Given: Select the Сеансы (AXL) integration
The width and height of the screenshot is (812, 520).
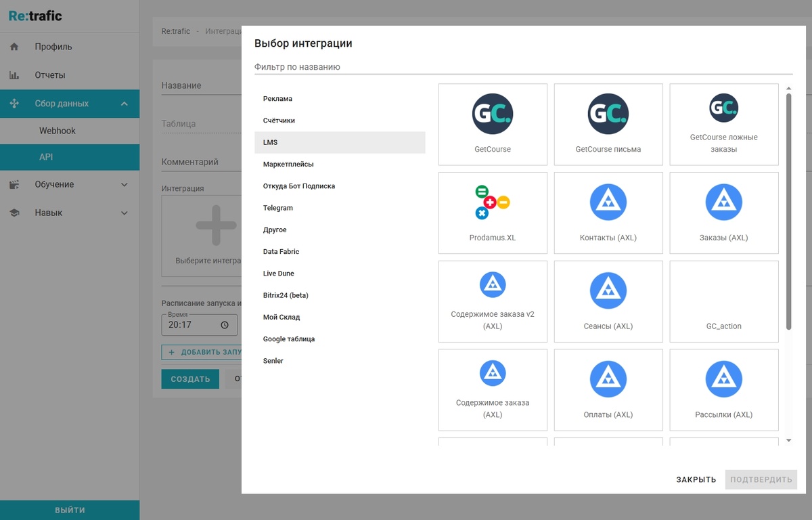Looking at the screenshot, I should [608, 301].
